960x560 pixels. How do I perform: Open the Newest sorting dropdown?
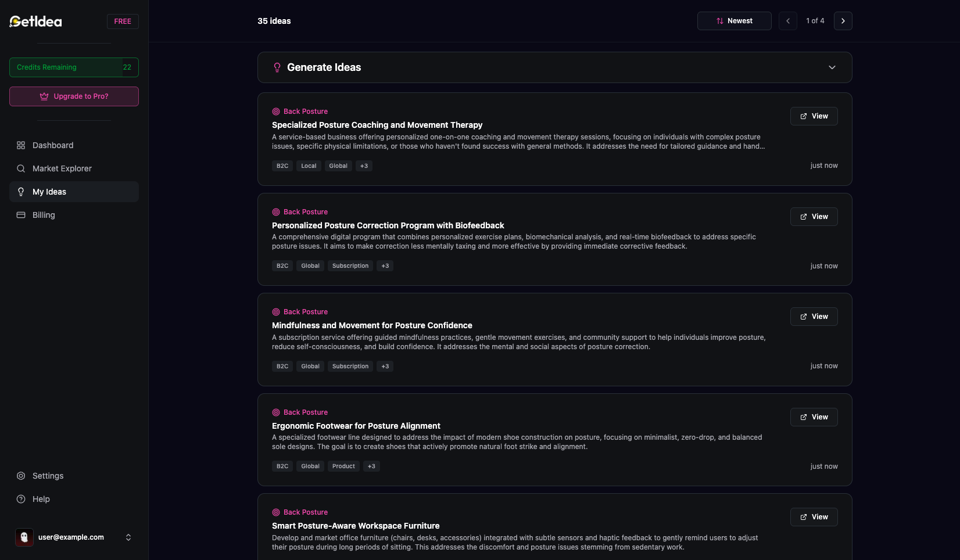pyautogui.click(x=734, y=20)
